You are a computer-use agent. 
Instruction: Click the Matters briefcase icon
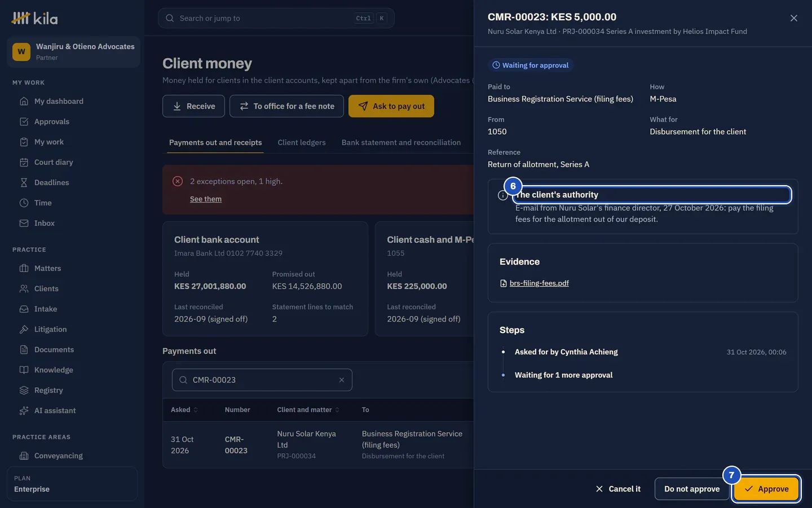coord(24,268)
